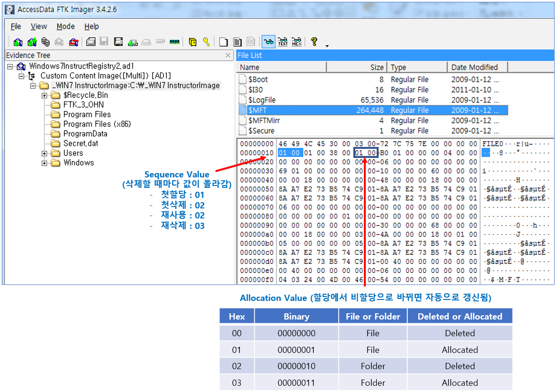Click Remove All Evidence Items icon
The height and width of the screenshot is (392, 556).
coord(73,42)
